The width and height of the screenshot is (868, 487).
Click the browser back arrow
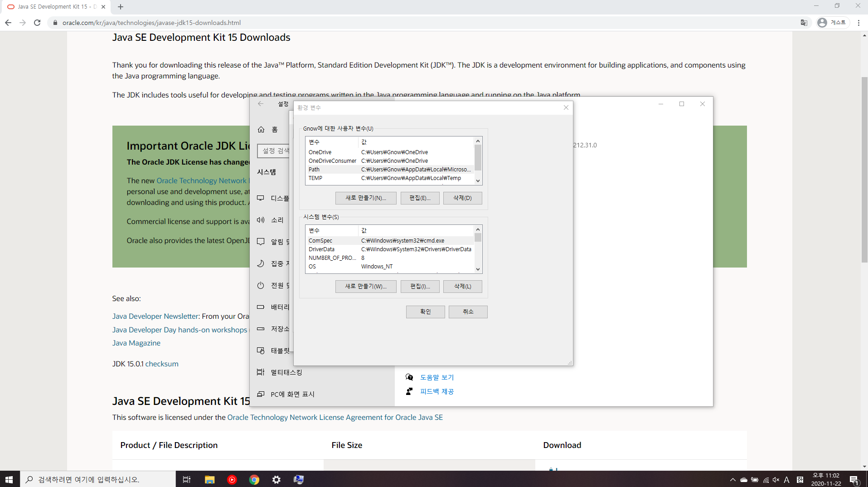8,23
